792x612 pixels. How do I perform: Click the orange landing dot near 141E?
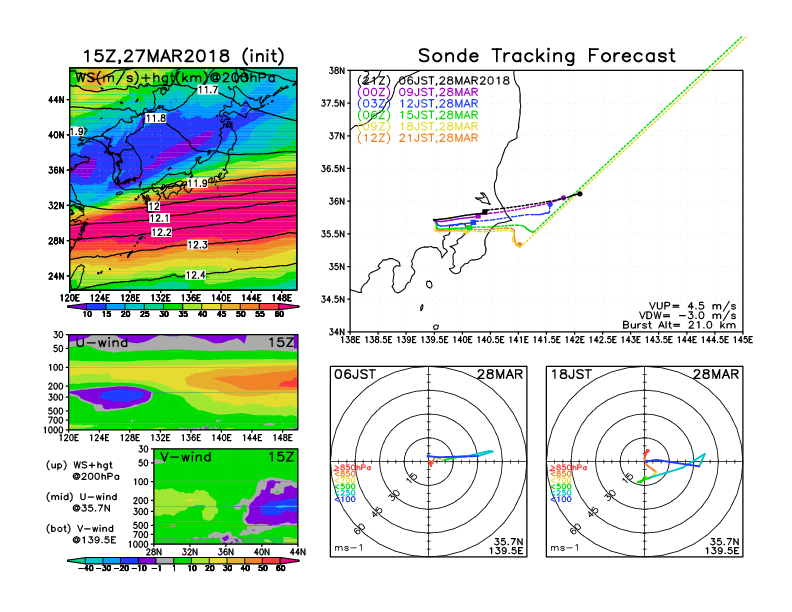[519, 244]
